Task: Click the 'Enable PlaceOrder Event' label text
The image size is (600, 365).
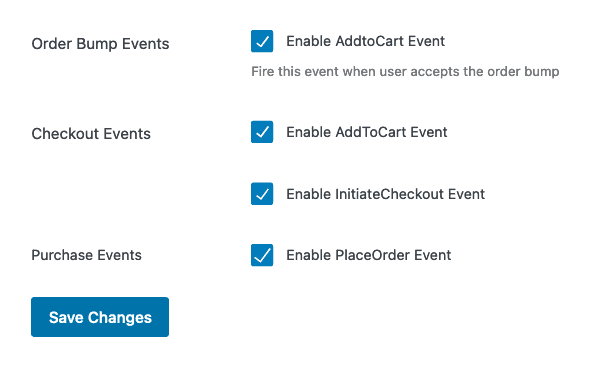Action: coord(368,255)
